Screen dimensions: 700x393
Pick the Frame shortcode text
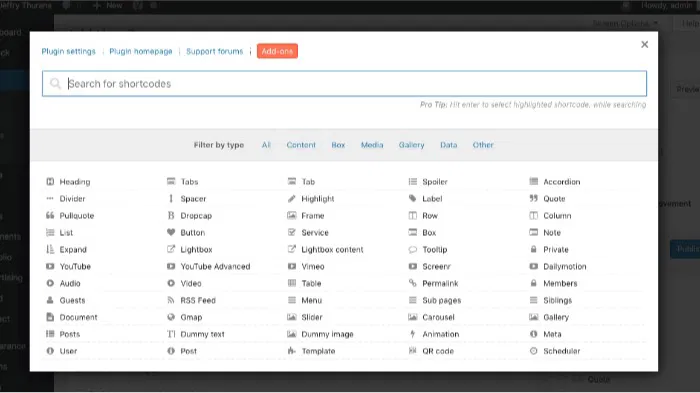(x=312, y=215)
